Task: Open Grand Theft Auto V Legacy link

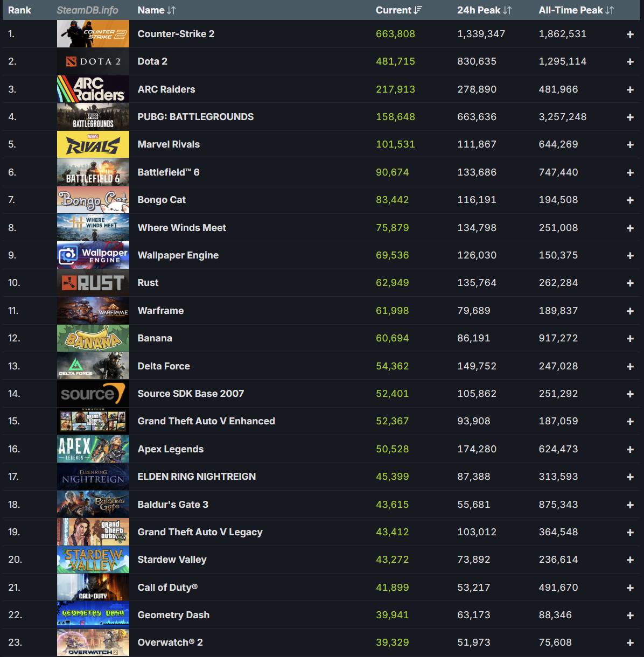Action: (x=200, y=532)
